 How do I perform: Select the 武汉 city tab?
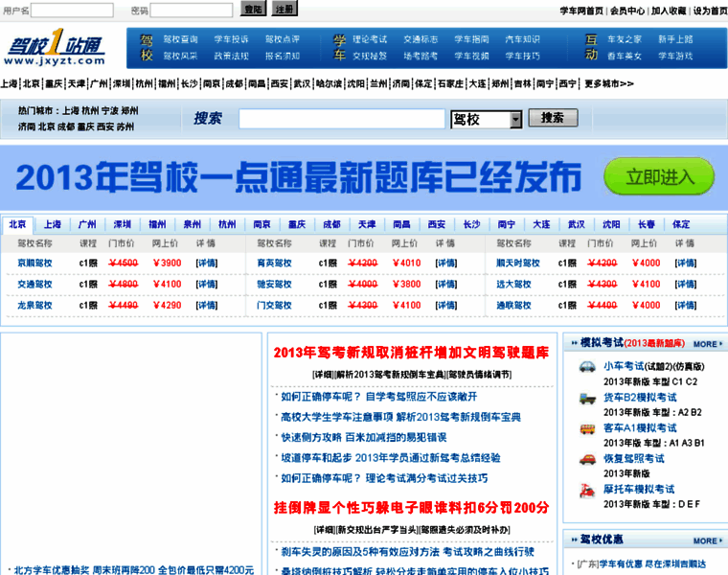click(577, 224)
